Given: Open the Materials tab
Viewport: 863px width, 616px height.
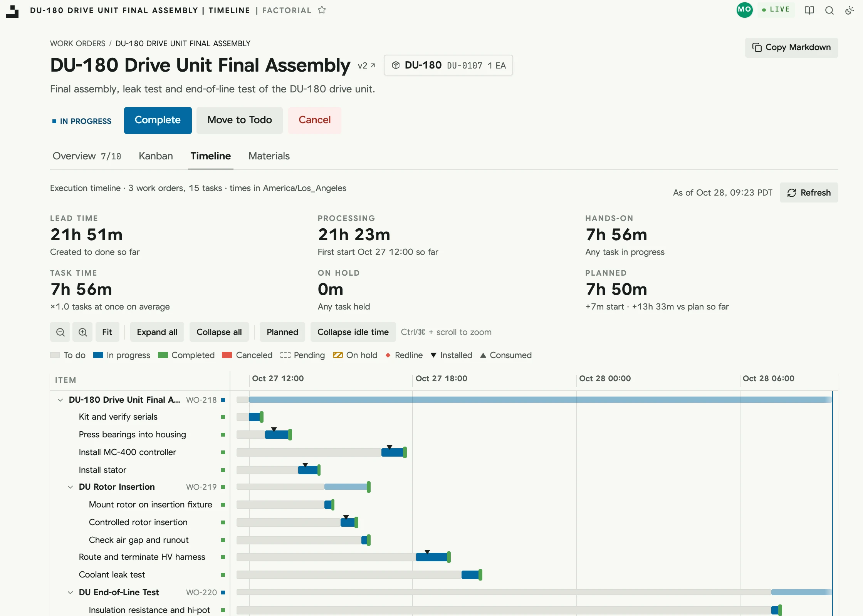Looking at the screenshot, I should point(269,156).
